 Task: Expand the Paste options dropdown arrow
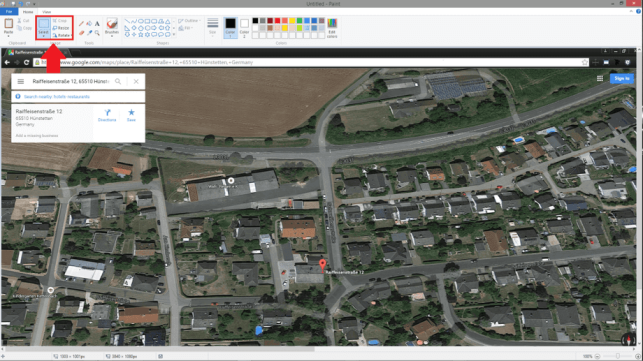coord(8,36)
